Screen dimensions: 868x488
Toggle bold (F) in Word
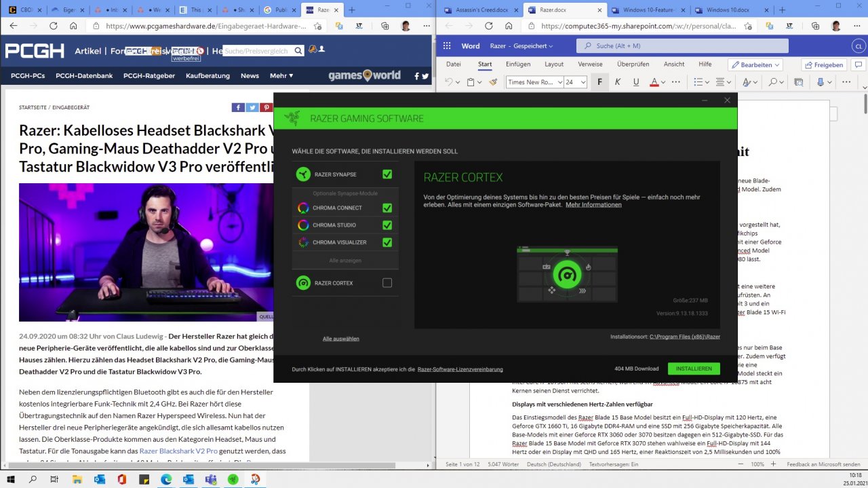tap(599, 82)
